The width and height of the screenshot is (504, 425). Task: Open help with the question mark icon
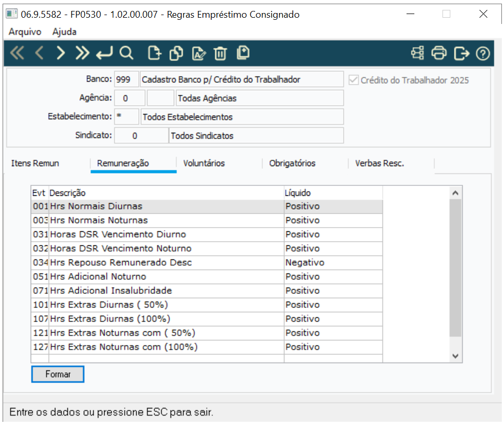pyautogui.click(x=484, y=53)
